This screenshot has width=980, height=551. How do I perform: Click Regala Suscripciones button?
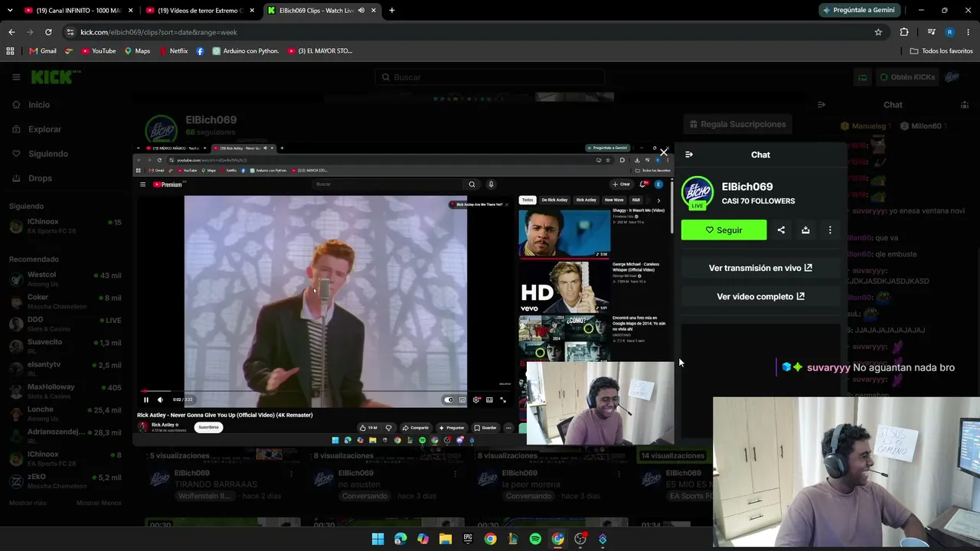coord(737,124)
